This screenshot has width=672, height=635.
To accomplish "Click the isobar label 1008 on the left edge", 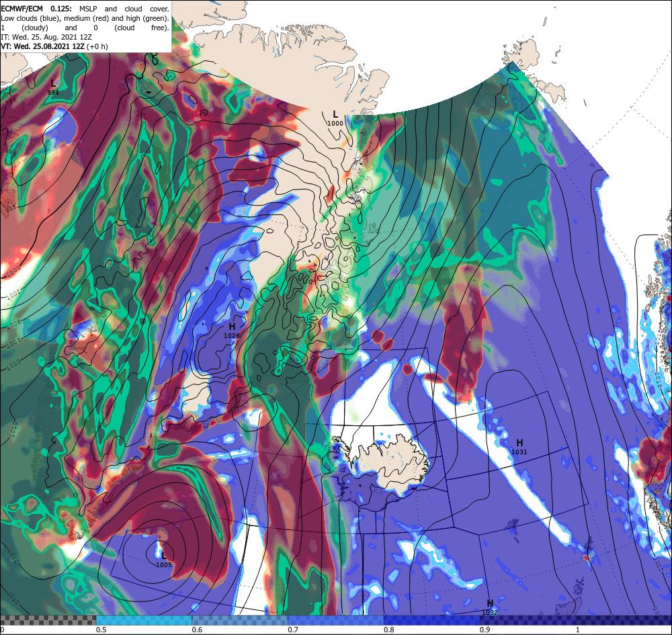I will pyautogui.click(x=13, y=342).
